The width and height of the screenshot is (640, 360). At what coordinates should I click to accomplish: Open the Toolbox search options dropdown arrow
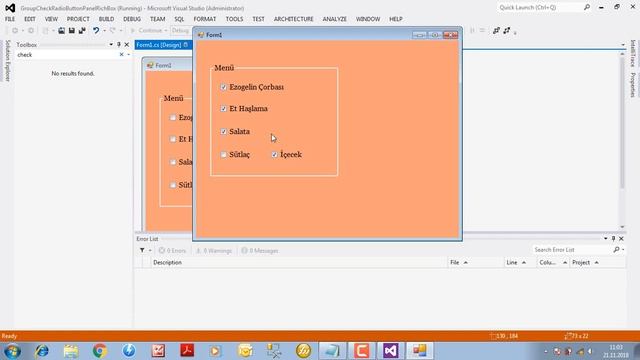click(x=129, y=54)
